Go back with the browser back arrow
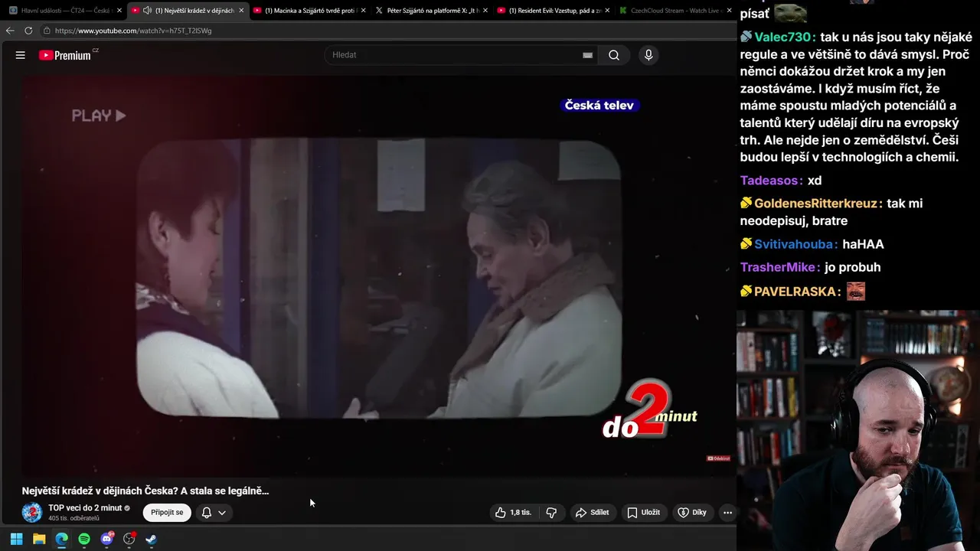 coord(10,31)
